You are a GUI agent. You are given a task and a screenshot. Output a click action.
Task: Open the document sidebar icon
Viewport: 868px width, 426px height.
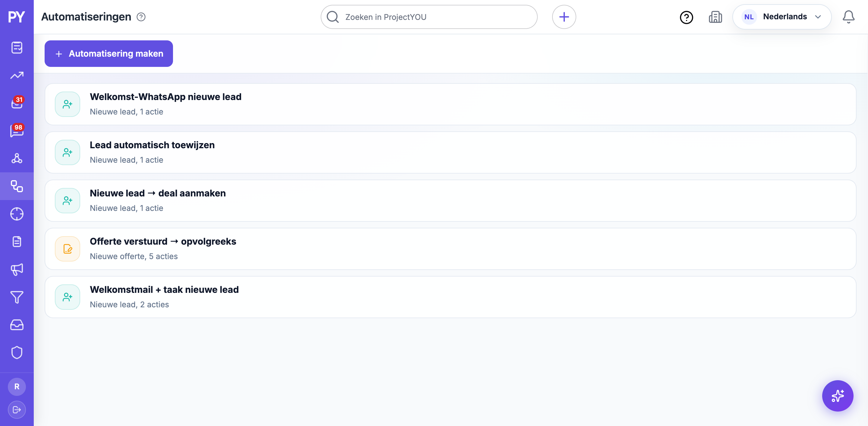pos(17,241)
